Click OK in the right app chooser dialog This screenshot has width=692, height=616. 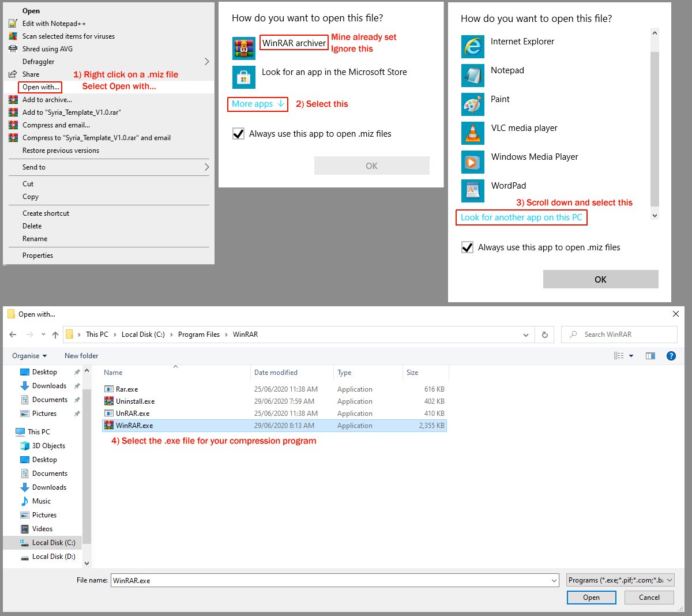coord(601,279)
